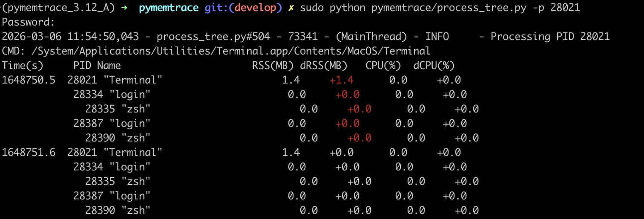Screen dimensions: 644x219
Task: Click the log time "11:54:50,043"
Action: coord(103,37)
